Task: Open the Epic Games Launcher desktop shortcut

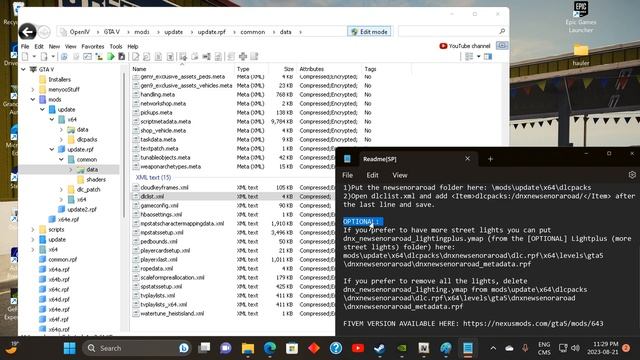Action: pos(580,17)
